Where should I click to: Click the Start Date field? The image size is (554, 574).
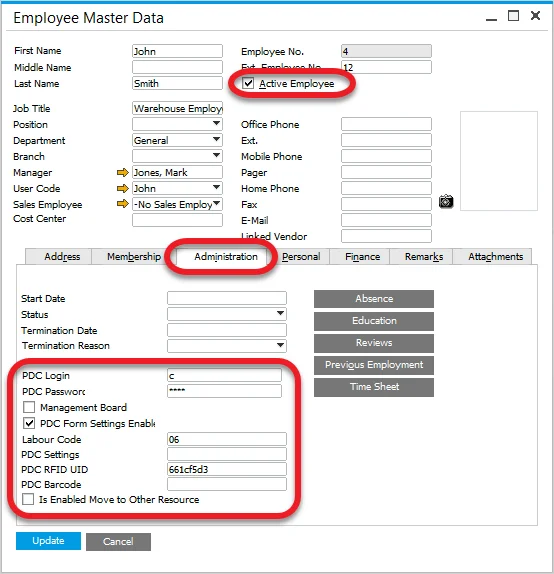click(227, 298)
